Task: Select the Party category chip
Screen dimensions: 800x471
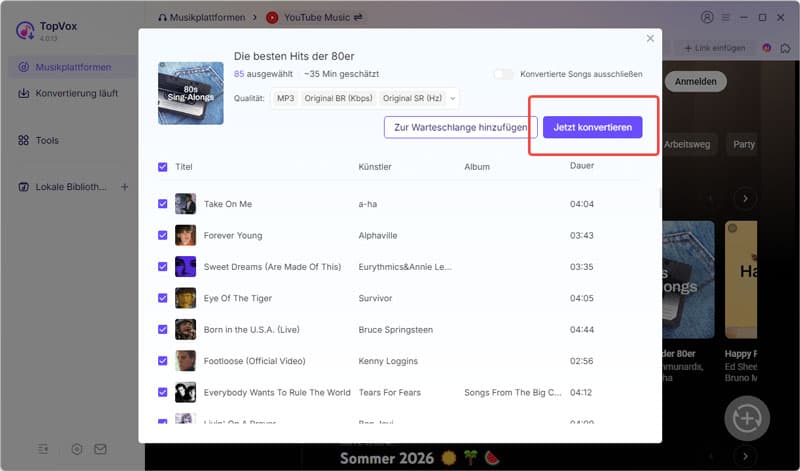Action: click(744, 144)
